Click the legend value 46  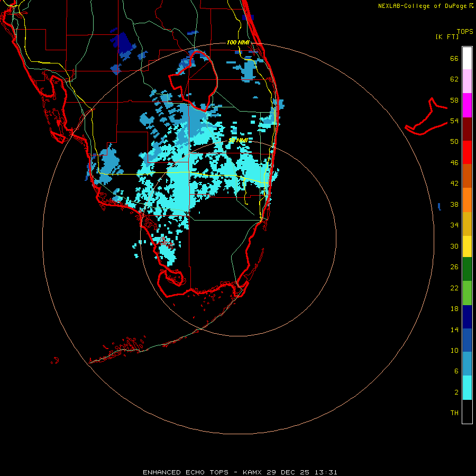(x=454, y=162)
